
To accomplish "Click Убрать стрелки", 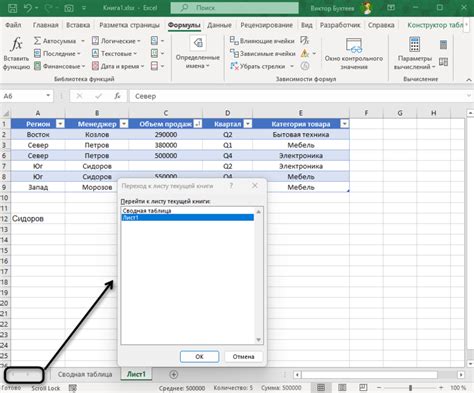I will point(258,66).
